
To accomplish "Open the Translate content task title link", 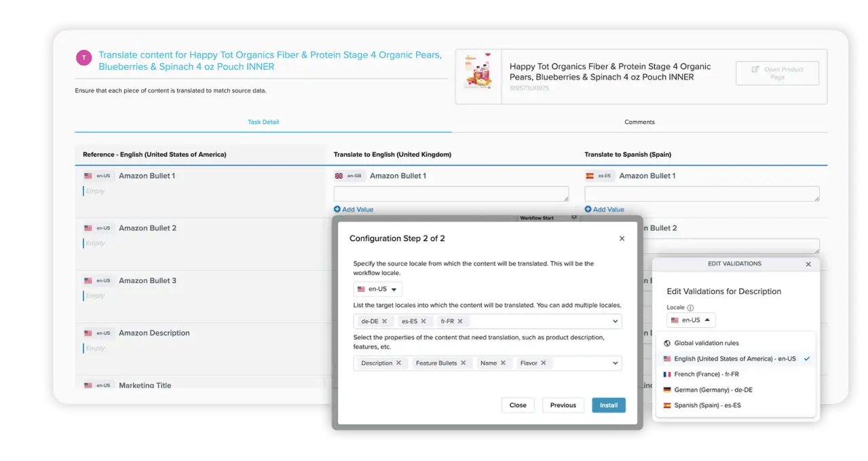I will click(x=270, y=61).
